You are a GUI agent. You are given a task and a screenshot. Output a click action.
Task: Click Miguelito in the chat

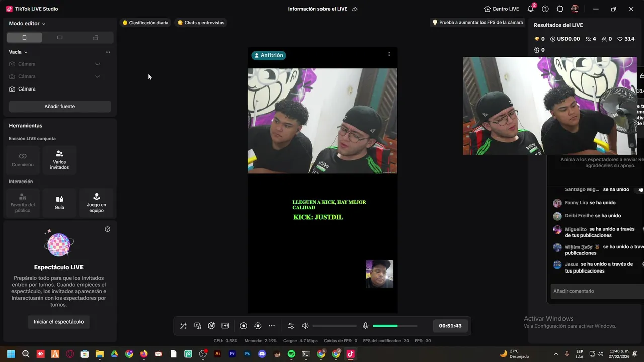pos(576,229)
